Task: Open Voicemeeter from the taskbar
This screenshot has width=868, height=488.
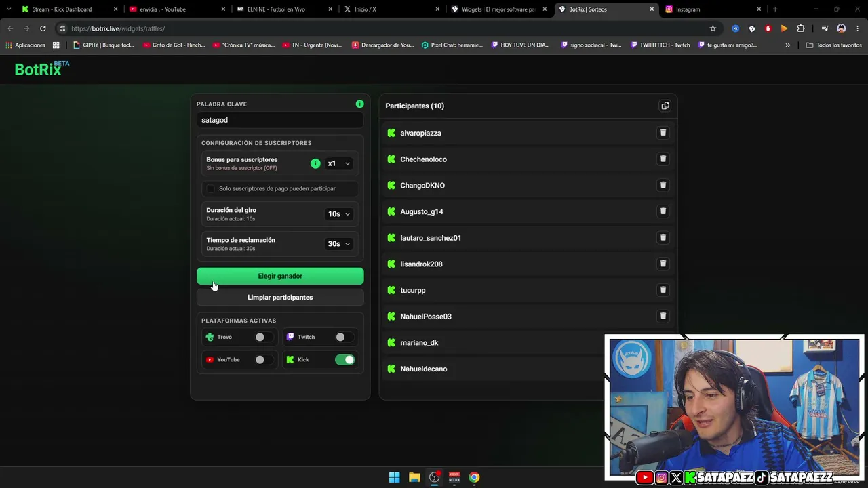Action: point(454,477)
